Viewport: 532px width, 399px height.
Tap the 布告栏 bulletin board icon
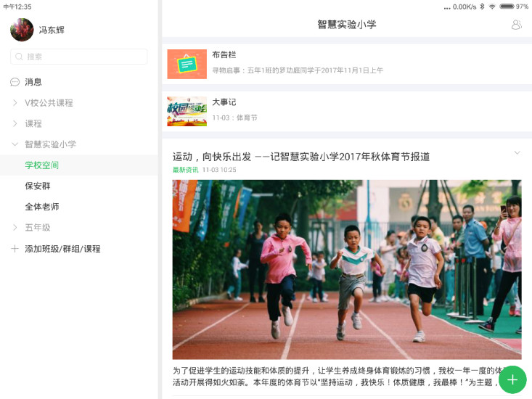pyautogui.click(x=187, y=64)
